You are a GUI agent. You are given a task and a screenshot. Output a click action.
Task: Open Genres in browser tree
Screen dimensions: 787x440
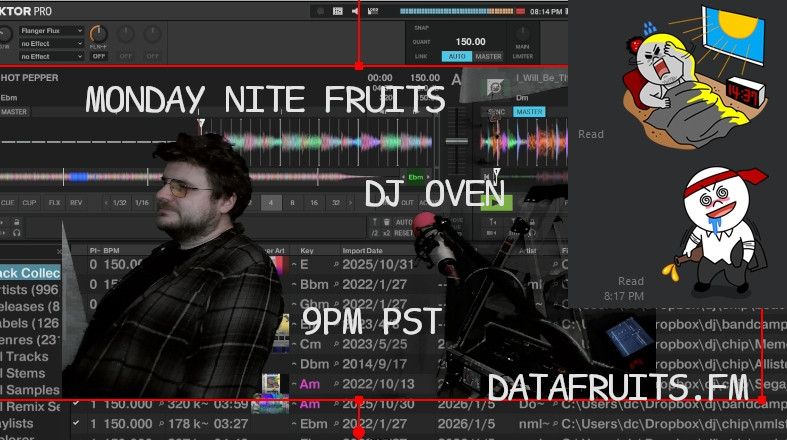pyautogui.click(x=30, y=340)
